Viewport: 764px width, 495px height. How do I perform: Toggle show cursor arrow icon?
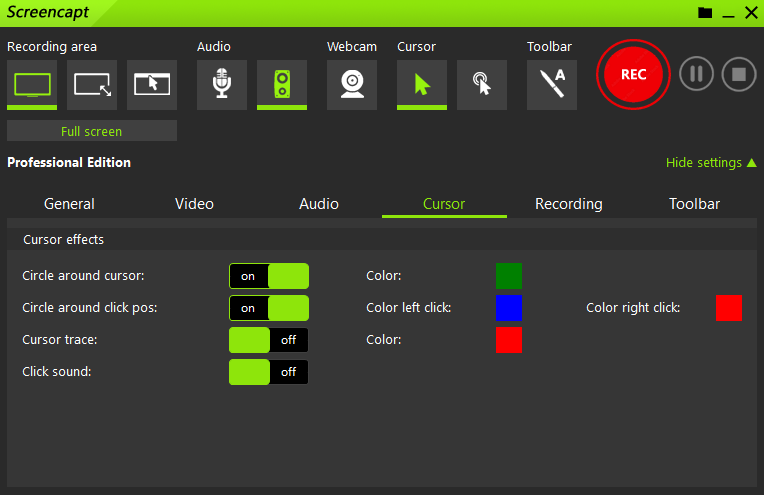coord(422,85)
